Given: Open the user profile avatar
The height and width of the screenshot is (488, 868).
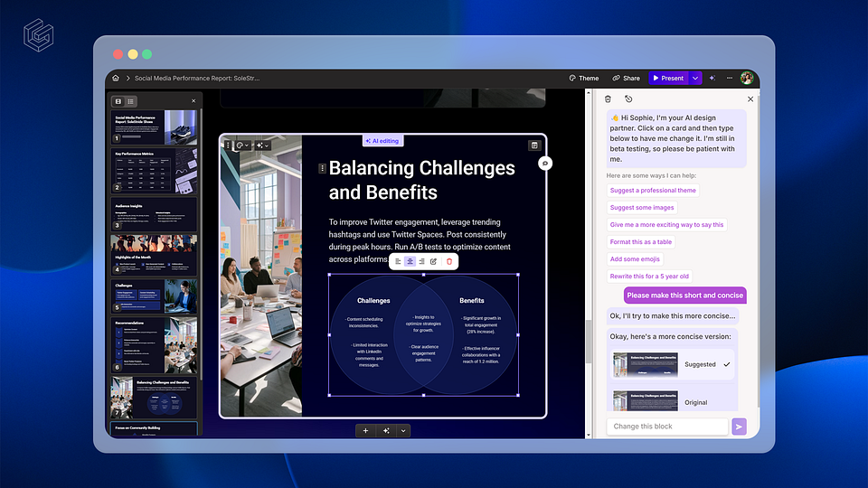Looking at the screenshot, I should (747, 78).
